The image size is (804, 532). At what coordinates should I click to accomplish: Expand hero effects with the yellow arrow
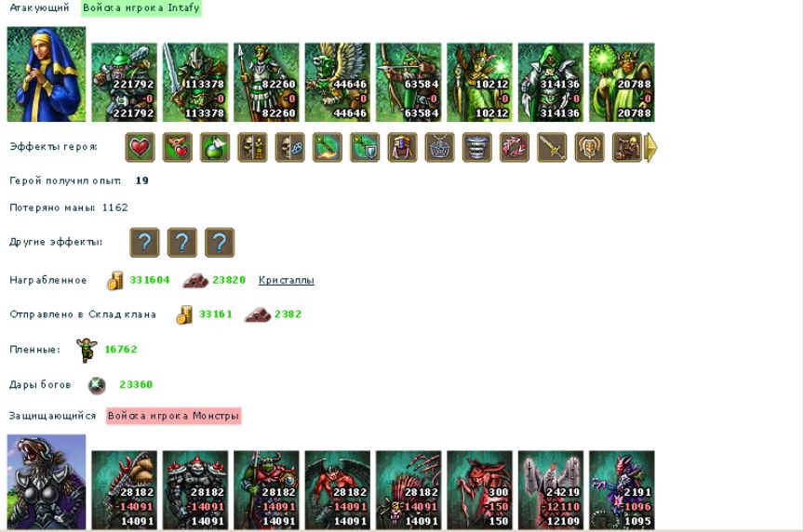tap(650, 148)
